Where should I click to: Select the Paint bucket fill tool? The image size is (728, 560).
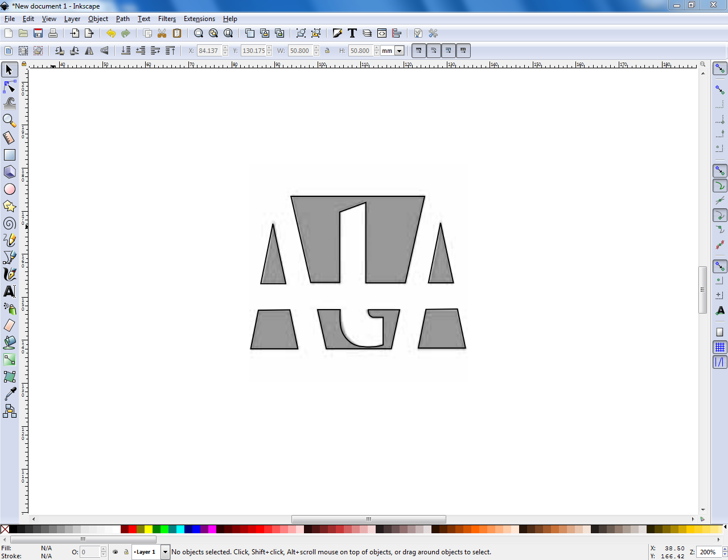(9, 343)
